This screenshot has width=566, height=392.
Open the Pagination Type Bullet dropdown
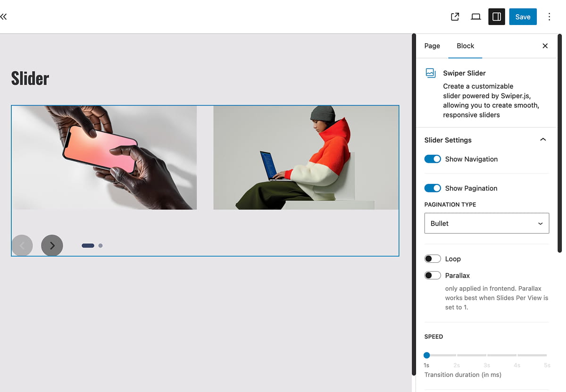coord(486,223)
